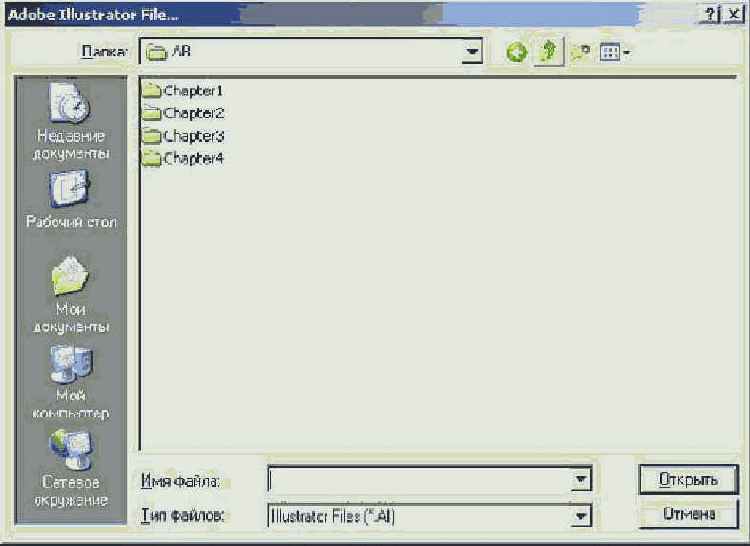This screenshot has height=546, width=750.
Task: Select the Chapter1 folder
Action: pyautogui.click(x=183, y=90)
